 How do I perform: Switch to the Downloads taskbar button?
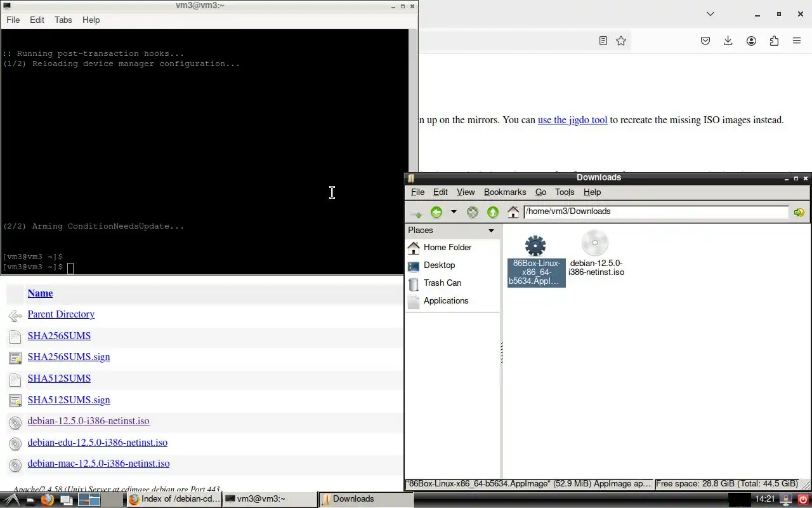click(366, 499)
